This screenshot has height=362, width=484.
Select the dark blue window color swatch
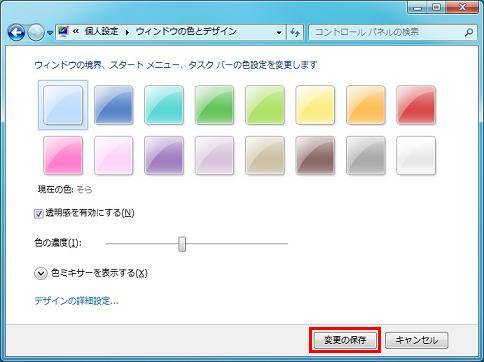[x=114, y=105]
